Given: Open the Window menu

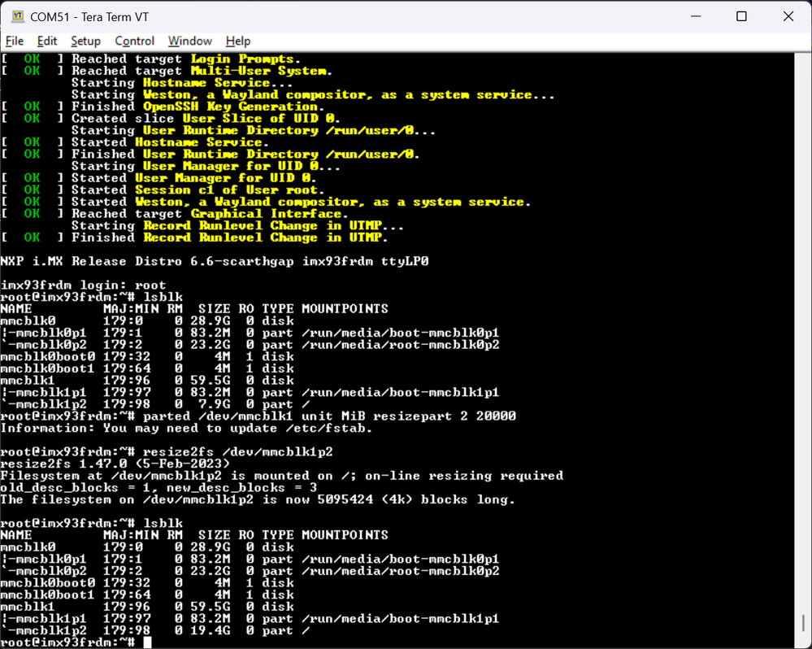Looking at the screenshot, I should tap(189, 41).
